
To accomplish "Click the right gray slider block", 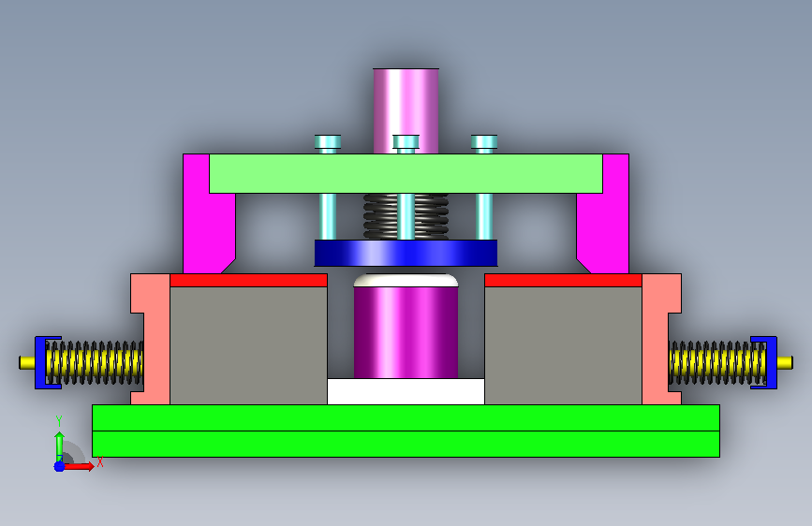I will (x=564, y=345).
